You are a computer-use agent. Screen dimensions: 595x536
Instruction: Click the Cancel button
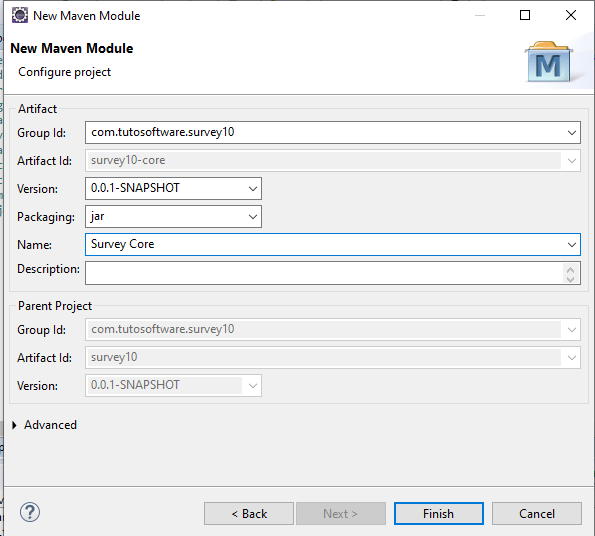point(537,514)
